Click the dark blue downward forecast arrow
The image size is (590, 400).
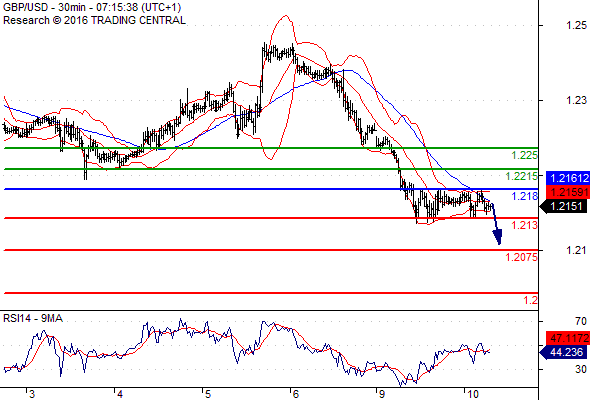(496, 224)
